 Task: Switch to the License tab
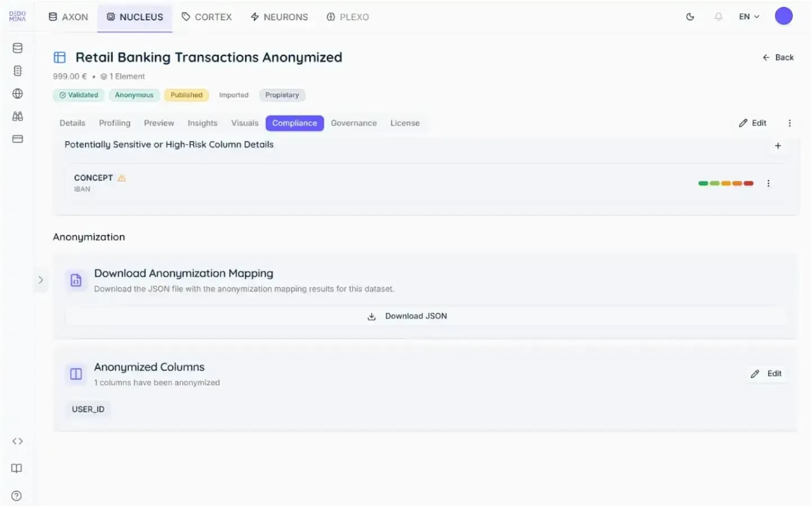click(405, 123)
